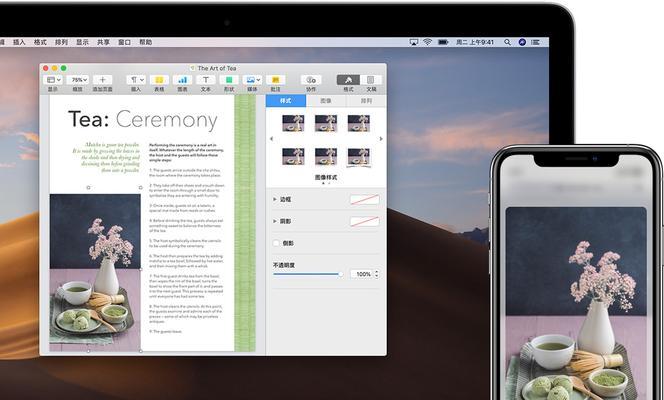
Task: Open the 帮助 menu in menu bar
Action: (145, 42)
